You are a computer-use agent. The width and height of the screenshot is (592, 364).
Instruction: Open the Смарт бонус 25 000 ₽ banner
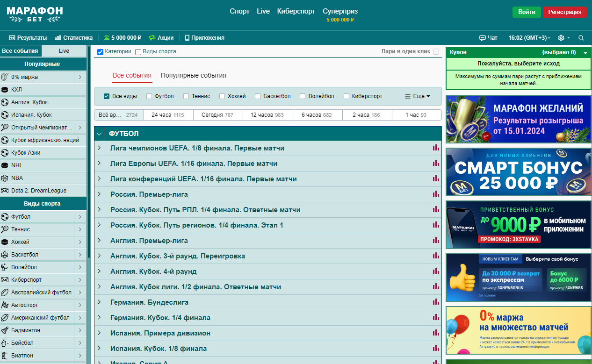coord(518,172)
